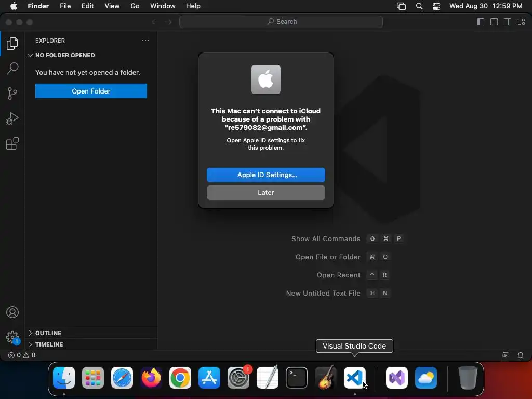Open the View menu
This screenshot has width=532, height=399.
coord(112,6)
